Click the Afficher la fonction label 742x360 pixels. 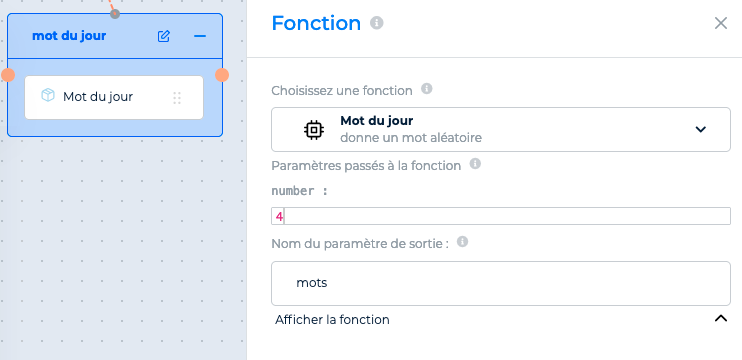(332, 320)
